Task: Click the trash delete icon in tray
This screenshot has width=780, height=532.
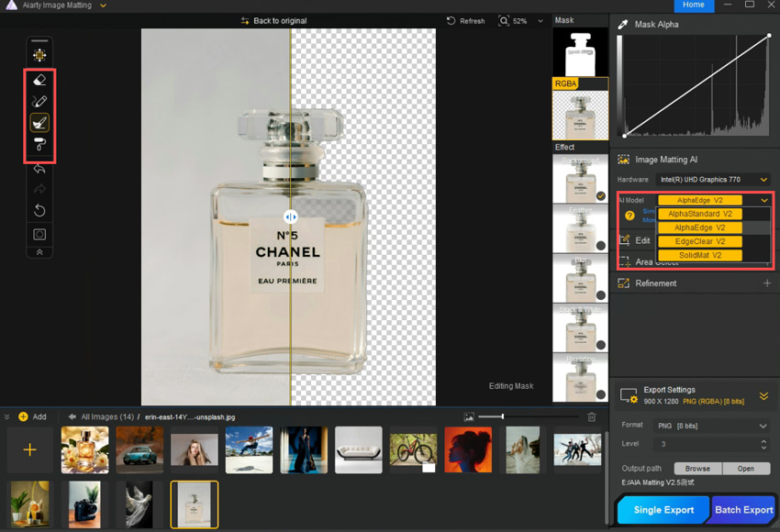Action: 592,416
